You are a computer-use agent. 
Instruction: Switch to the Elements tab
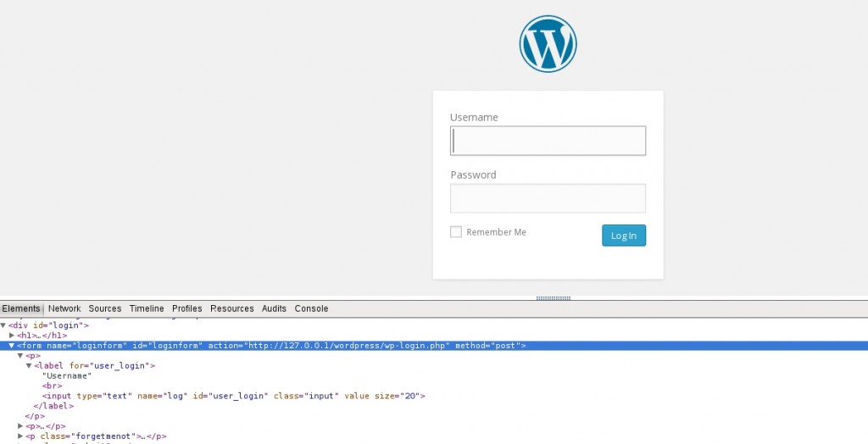point(21,308)
